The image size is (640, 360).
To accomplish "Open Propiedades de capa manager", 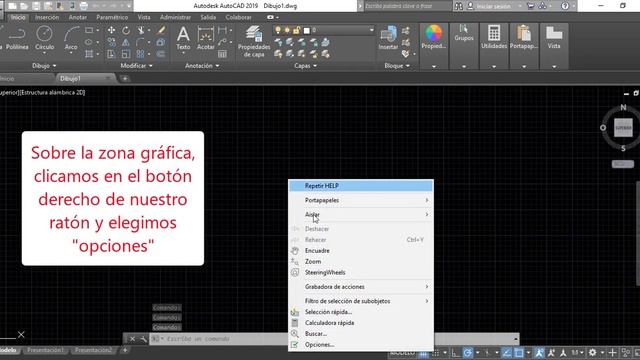I will [x=254, y=41].
